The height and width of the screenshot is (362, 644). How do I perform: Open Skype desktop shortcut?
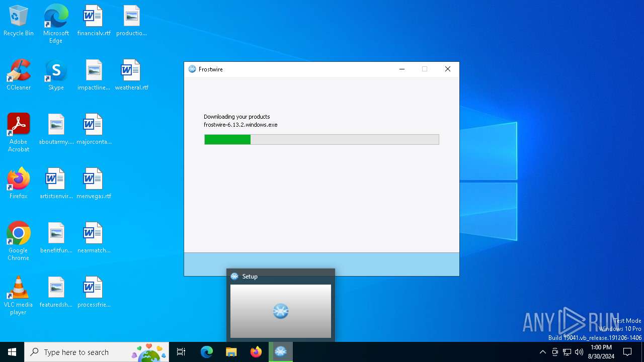(x=56, y=75)
